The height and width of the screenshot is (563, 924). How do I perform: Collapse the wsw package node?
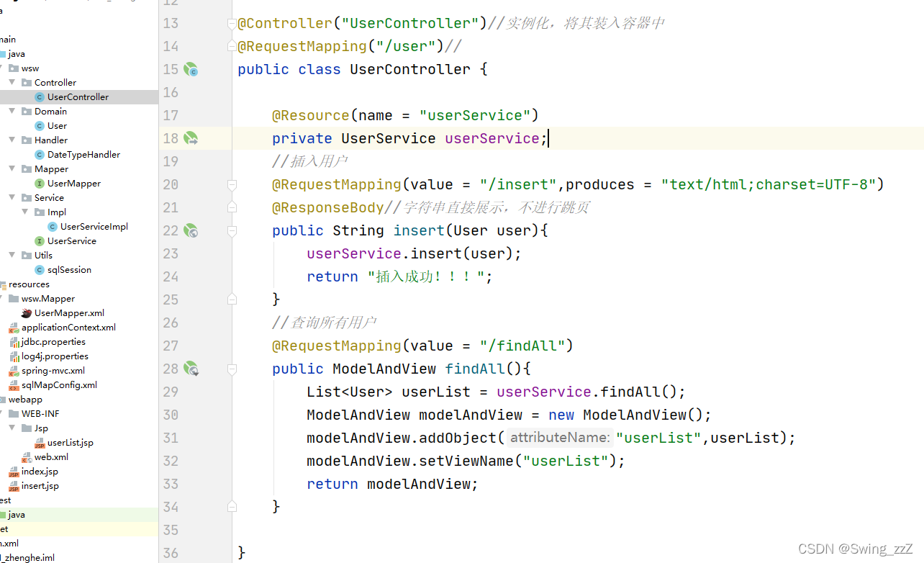(x=1, y=68)
